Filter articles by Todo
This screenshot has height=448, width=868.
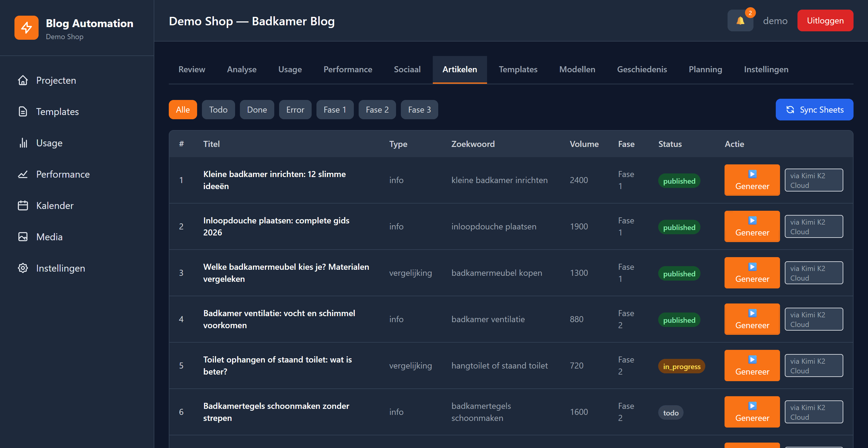[x=218, y=110]
